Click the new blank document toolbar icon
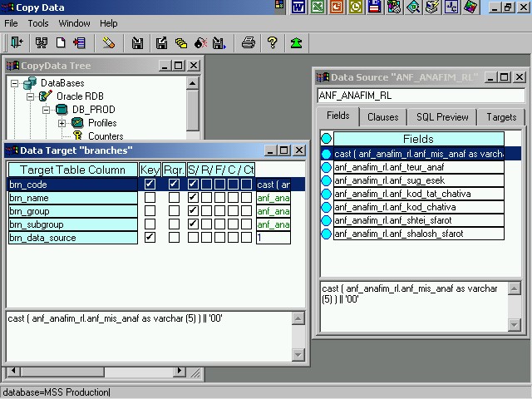Screen dimensions: 532x399 point(61,42)
